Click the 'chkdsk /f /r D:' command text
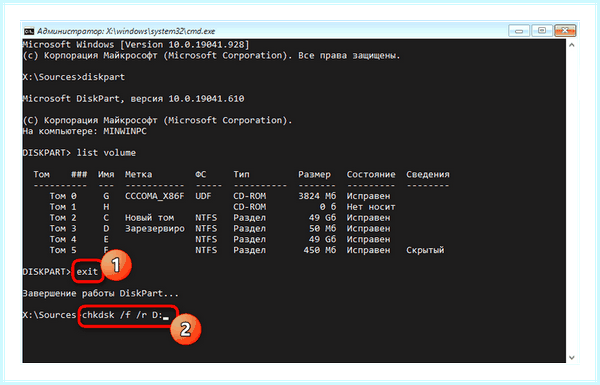 click(122, 315)
